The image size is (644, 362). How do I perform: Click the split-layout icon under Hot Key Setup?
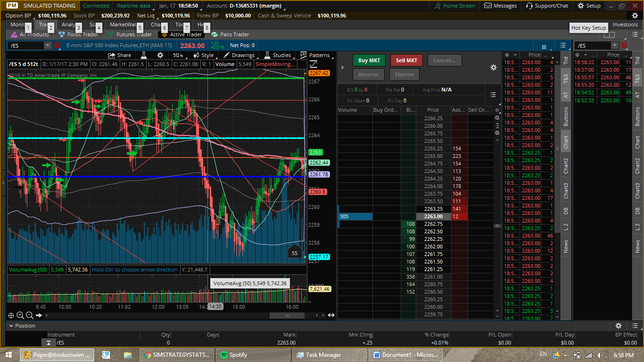[x=609, y=34]
